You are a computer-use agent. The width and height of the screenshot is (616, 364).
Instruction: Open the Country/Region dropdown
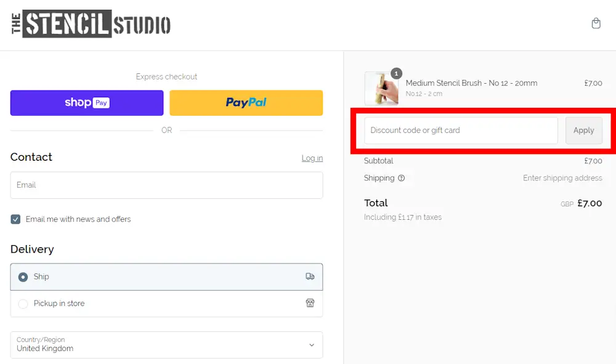[x=166, y=345]
